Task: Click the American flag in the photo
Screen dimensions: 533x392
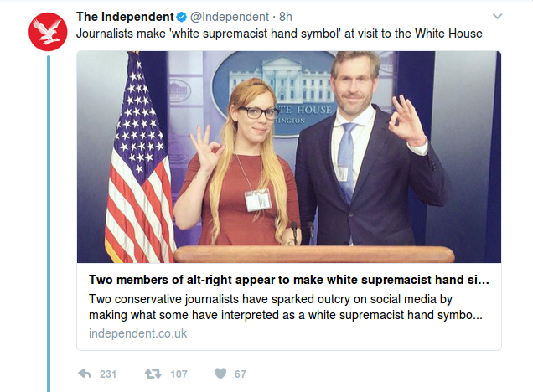Action: tap(140, 159)
